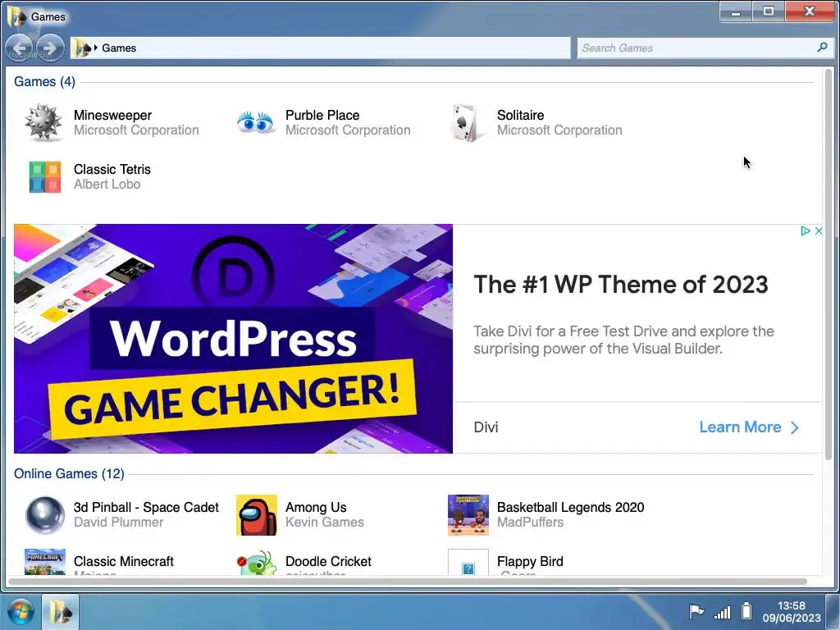
Task: Click the ad description about Divi test drive
Action: (x=623, y=340)
